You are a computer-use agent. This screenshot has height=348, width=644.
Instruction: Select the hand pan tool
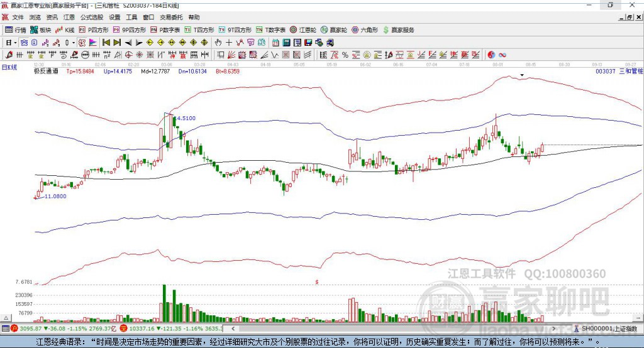pyautogui.click(x=218, y=43)
